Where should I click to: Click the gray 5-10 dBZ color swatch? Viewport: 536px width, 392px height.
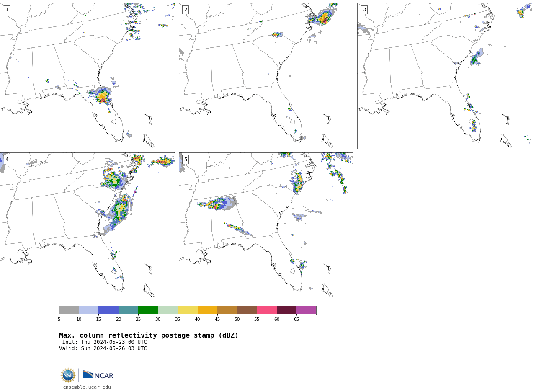point(69,310)
